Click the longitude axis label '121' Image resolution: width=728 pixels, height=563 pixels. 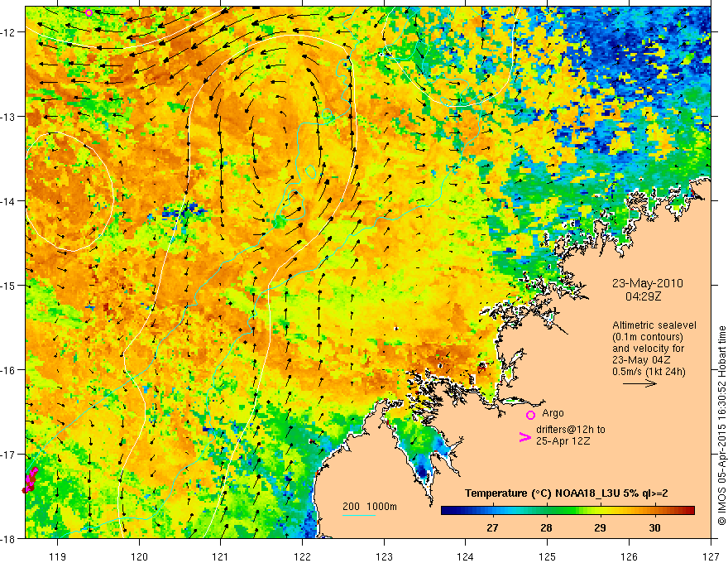pyautogui.click(x=221, y=556)
